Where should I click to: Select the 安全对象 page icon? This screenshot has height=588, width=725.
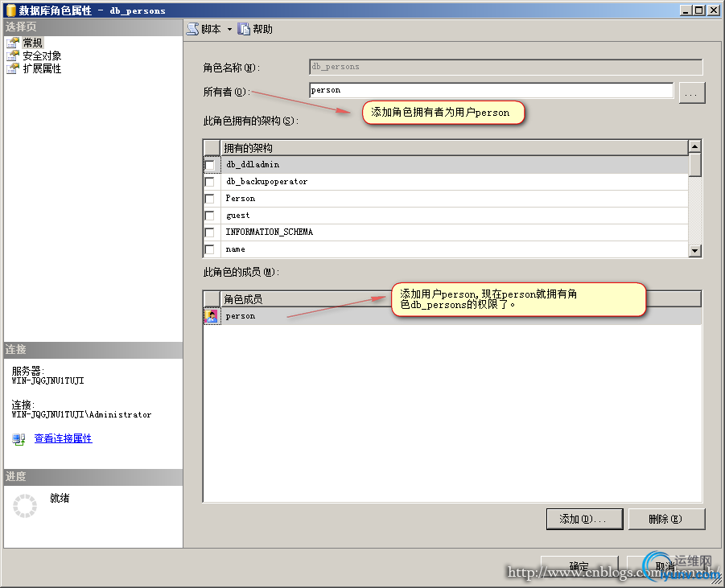click(13, 56)
